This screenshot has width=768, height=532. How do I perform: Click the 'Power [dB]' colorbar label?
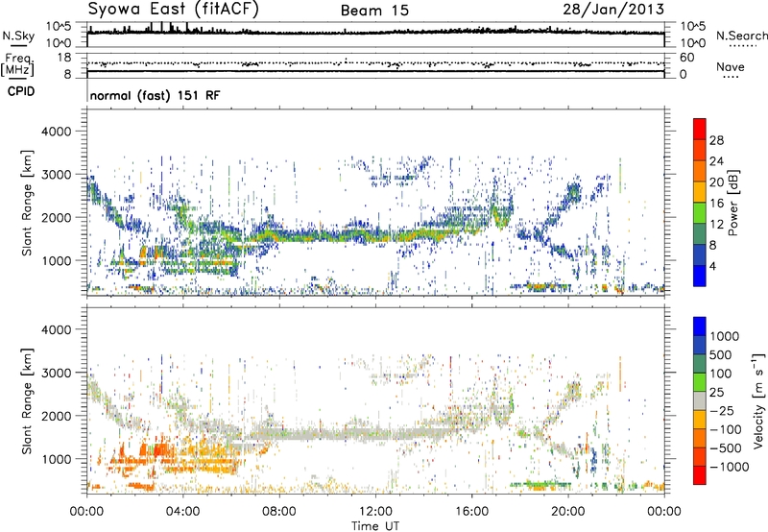pyautogui.click(x=732, y=203)
